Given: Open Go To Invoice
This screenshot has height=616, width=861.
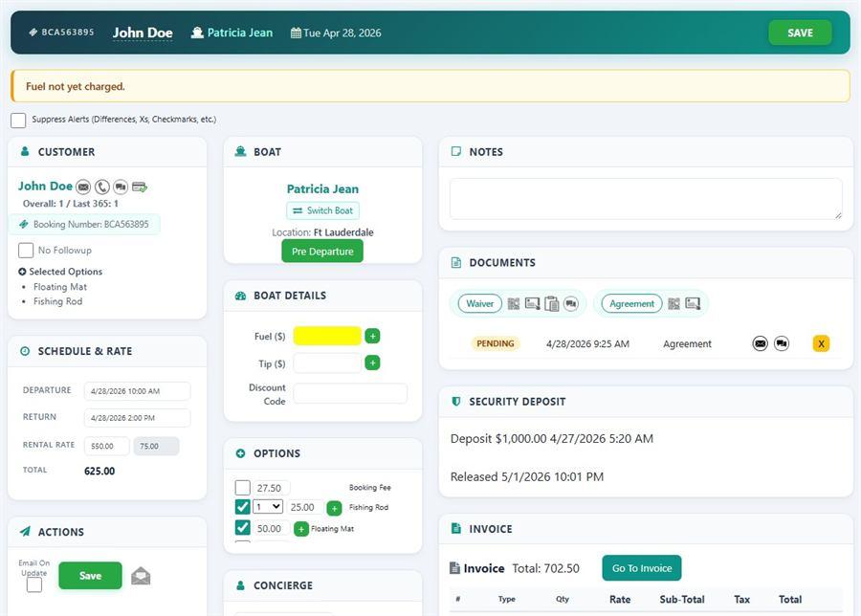Looking at the screenshot, I should 641,568.
